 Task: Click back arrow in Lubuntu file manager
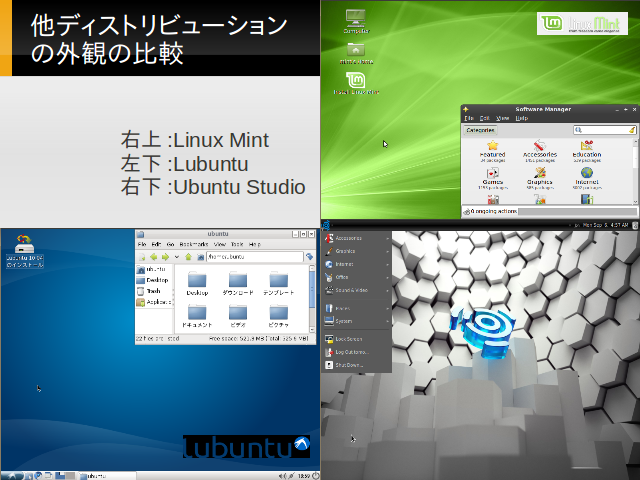153,257
